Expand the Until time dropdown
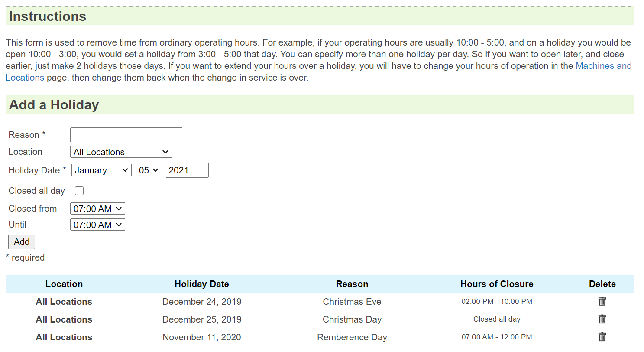Screen dimensions: 644x352 point(97,225)
